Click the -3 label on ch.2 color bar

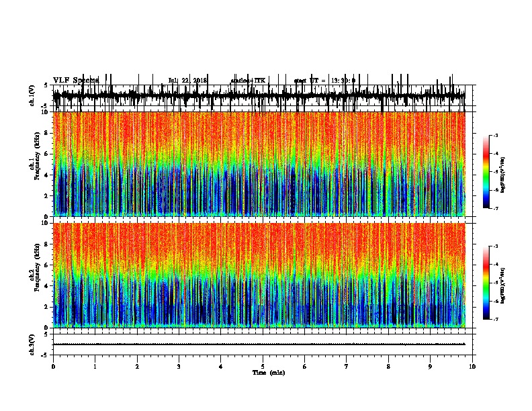click(495, 246)
